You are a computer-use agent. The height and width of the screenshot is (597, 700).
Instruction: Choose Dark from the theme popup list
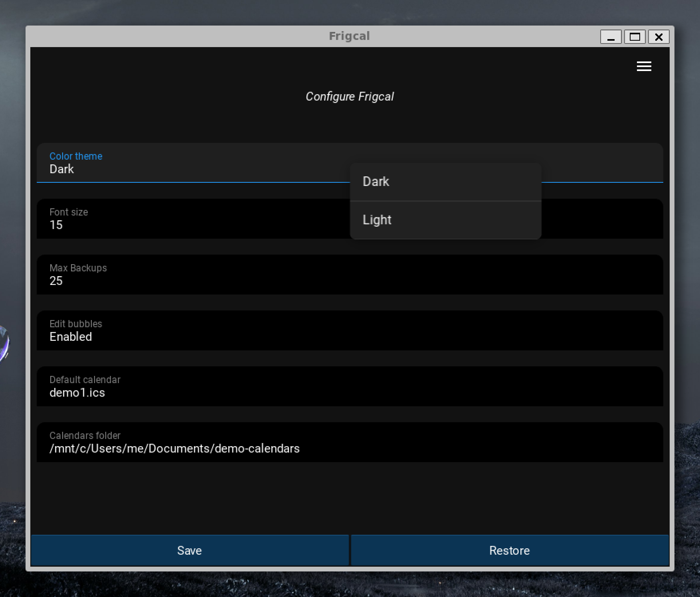click(445, 182)
